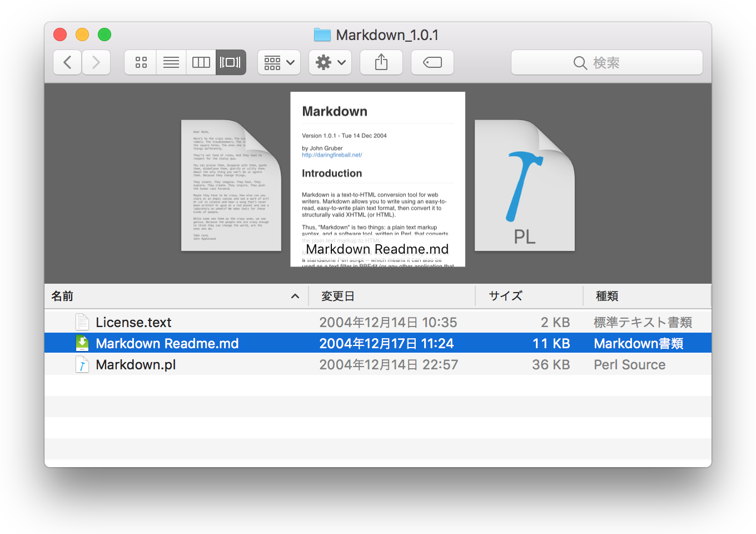
Task: Select the PL Perl file cover thumbnail
Action: click(525, 185)
